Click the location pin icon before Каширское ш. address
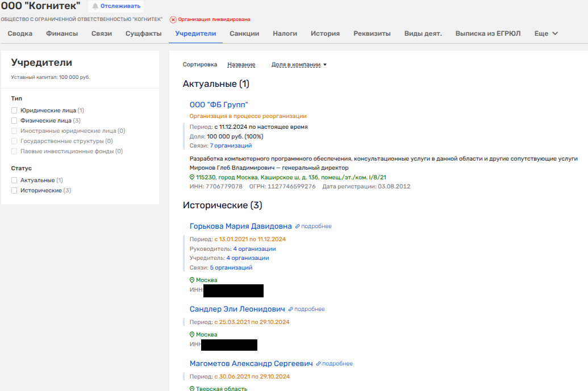Viewport: 588px width, 391px height. (192, 177)
